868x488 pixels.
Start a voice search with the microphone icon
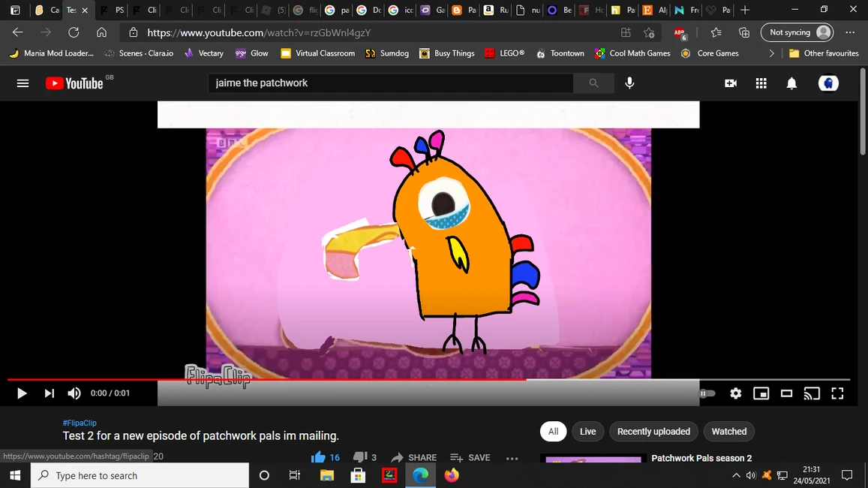(x=629, y=83)
